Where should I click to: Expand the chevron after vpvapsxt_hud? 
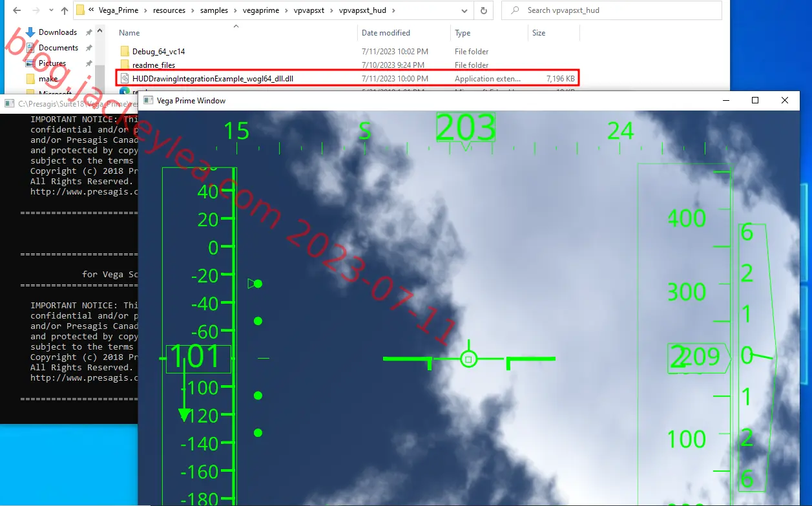393,10
